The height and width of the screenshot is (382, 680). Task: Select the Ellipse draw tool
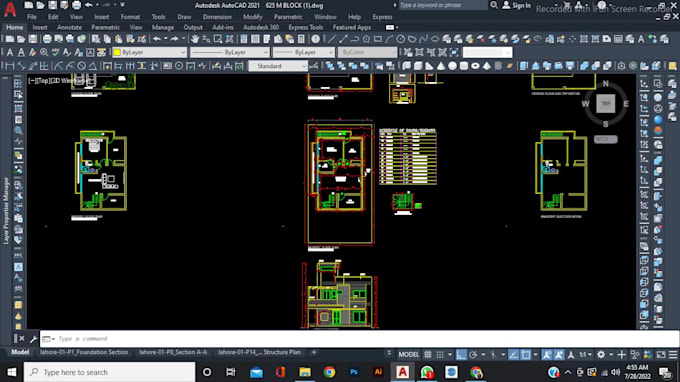tap(435, 39)
